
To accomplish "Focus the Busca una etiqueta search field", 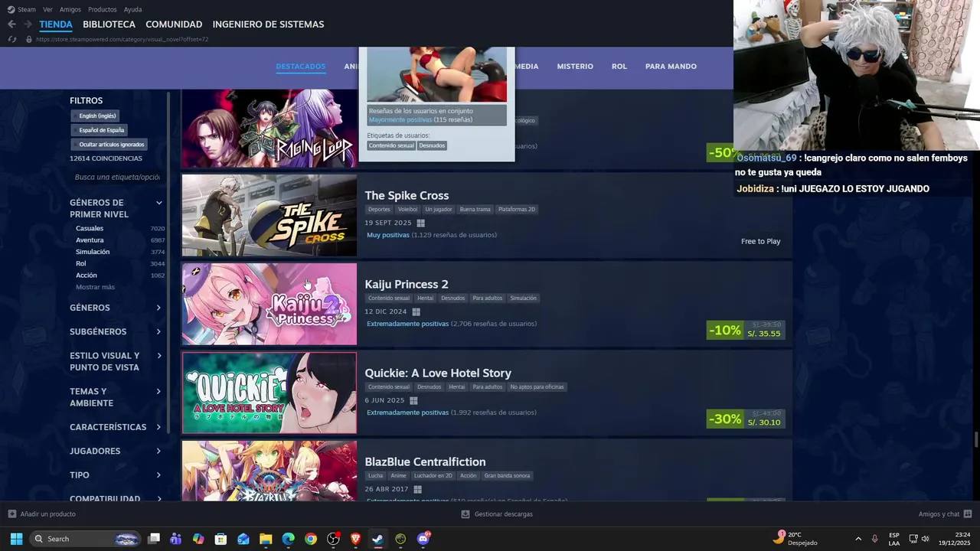I will point(117,177).
